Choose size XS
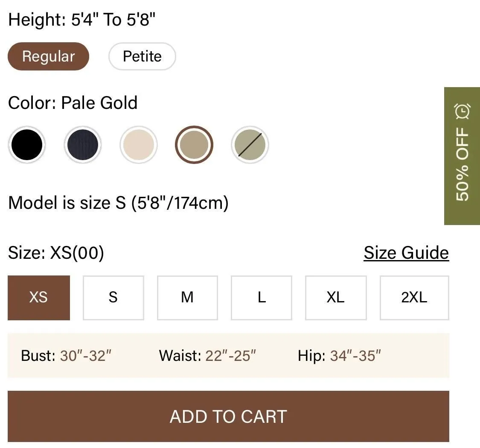 [39, 298]
